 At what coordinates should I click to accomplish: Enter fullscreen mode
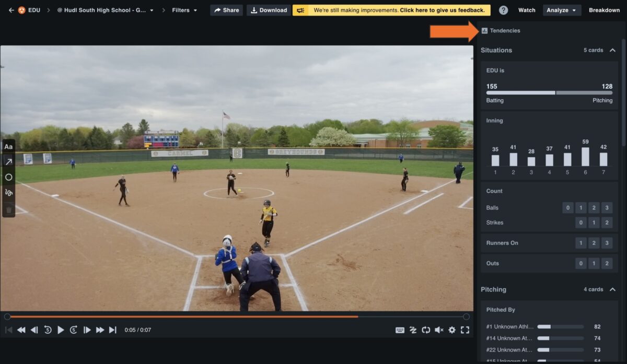(x=465, y=330)
